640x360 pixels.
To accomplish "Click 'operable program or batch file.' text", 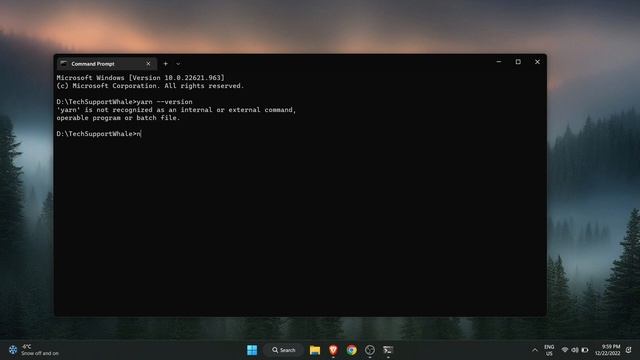I will (118, 118).
